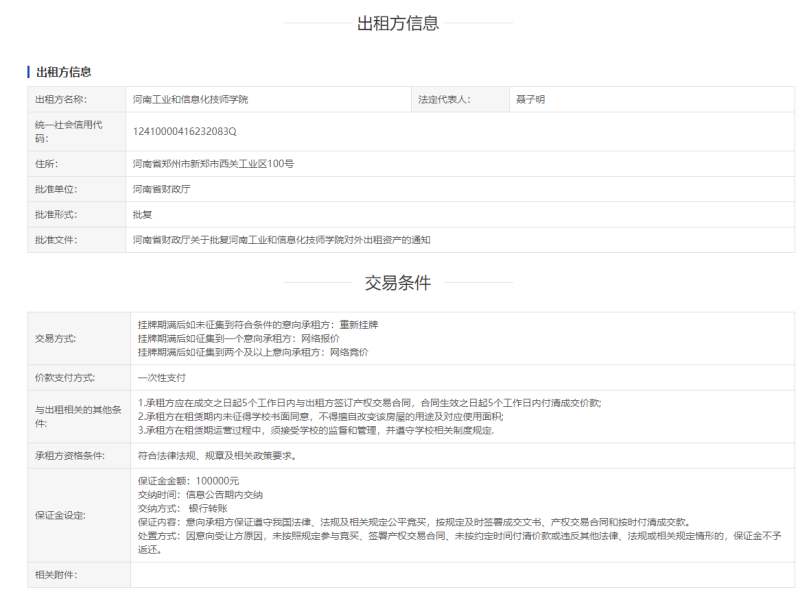
Task: Select condition 2 about 学校书面同意
Action: pyautogui.click(x=321, y=417)
